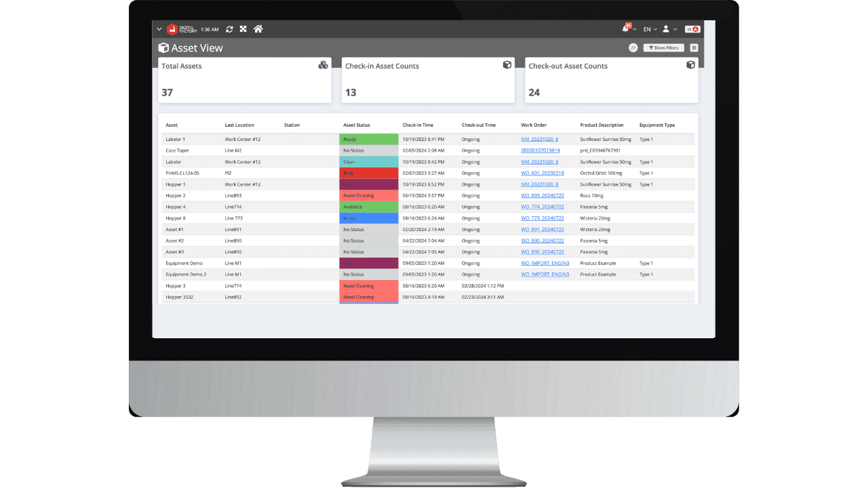Select the Hopper 1 asset name
868x488 pixels.
[176, 184]
